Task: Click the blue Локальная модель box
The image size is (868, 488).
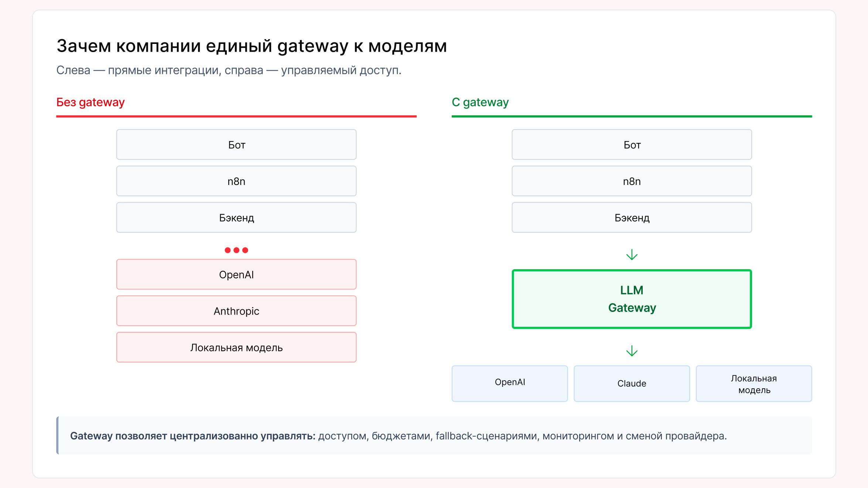Action: [754, 384]
